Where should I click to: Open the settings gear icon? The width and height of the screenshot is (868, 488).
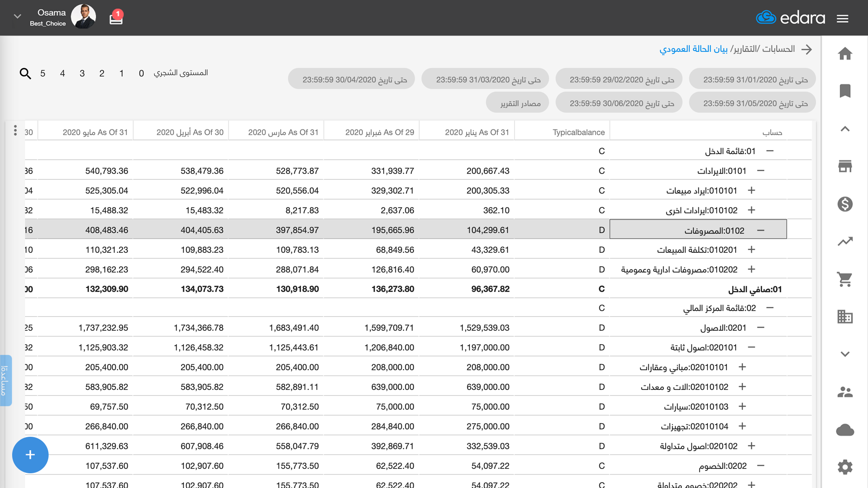coord(845,467)
